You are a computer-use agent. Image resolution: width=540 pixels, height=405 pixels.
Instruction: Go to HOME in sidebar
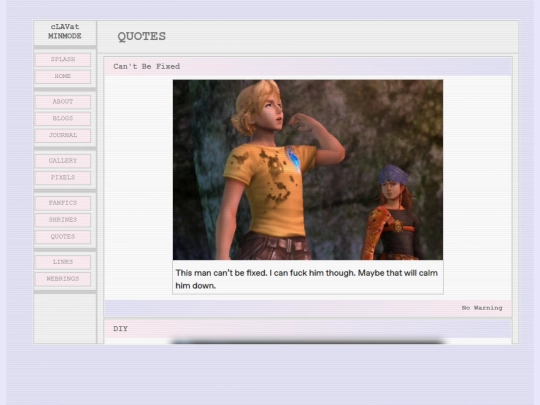pyautogui.click(x=63, y=76)
